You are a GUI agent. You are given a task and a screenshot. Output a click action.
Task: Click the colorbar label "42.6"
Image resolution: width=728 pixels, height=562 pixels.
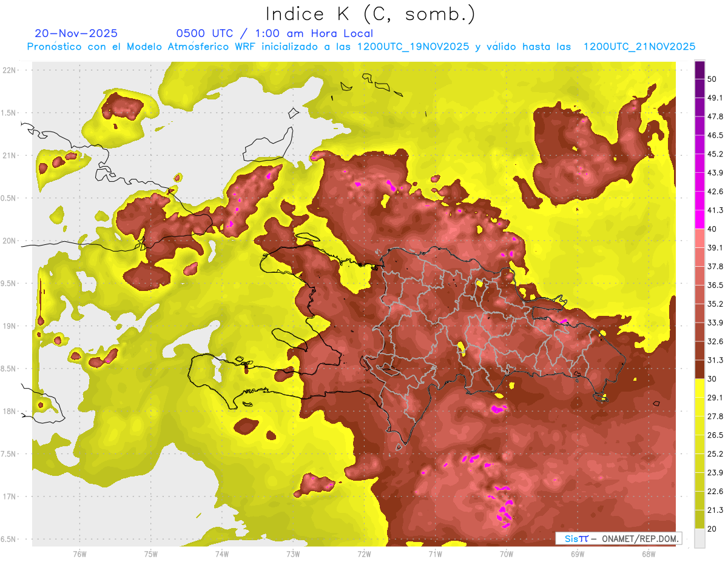715,192
